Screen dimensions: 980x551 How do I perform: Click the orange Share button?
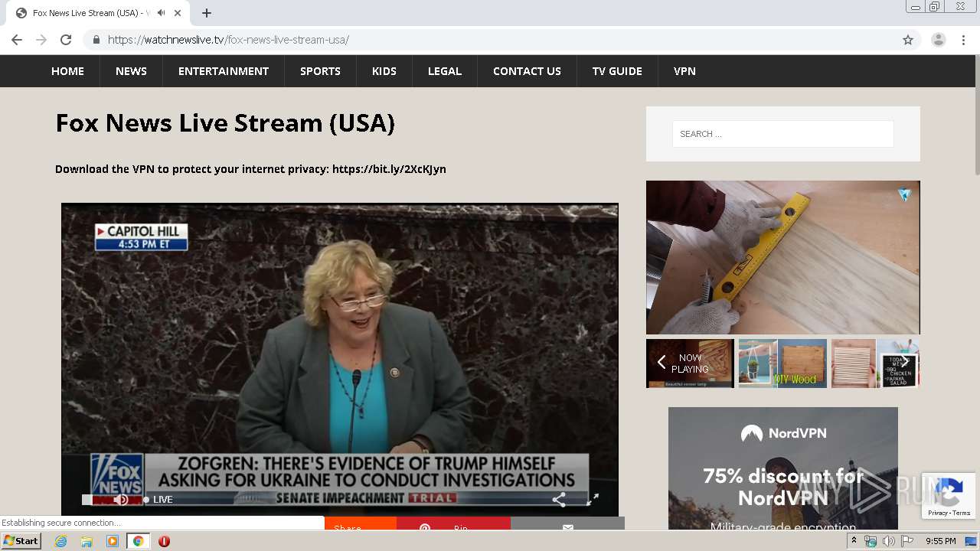coord(361,523)
